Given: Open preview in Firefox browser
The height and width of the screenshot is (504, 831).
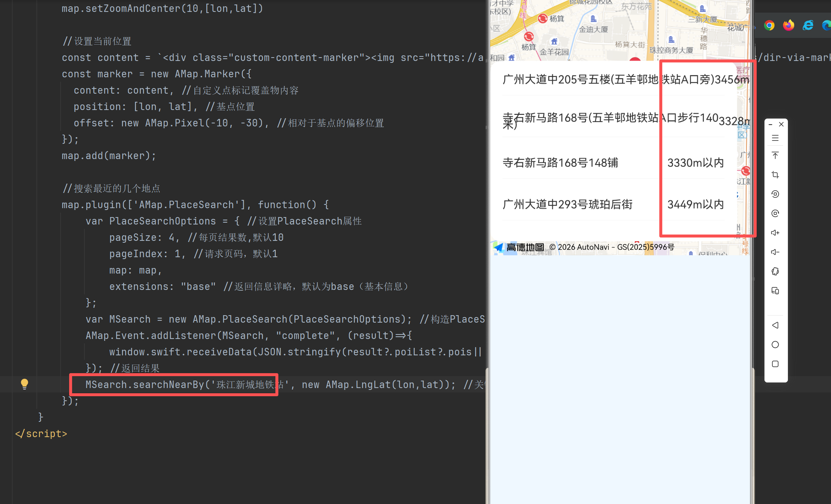Looking at the screenshot, I should tap(789, 25).
